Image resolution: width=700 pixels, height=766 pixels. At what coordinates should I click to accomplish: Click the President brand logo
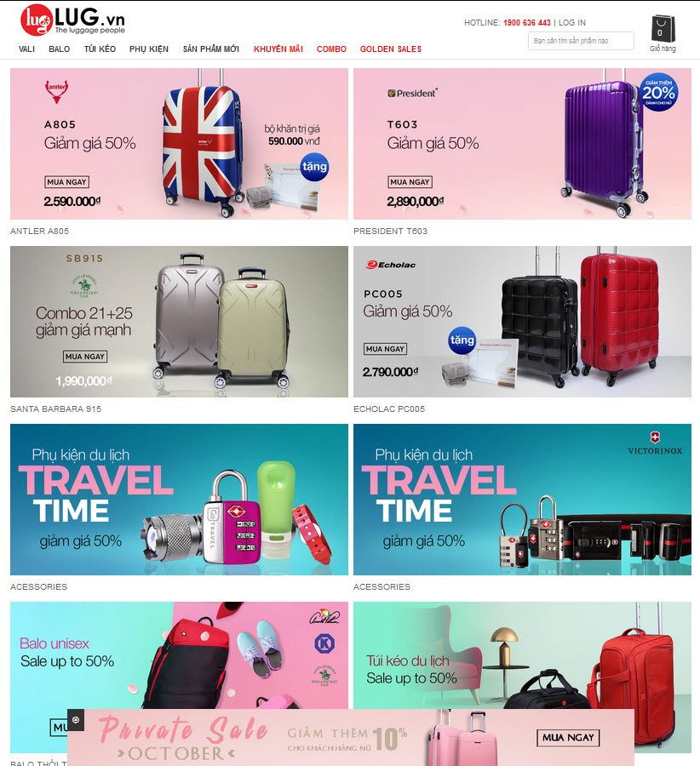point(412,93)
